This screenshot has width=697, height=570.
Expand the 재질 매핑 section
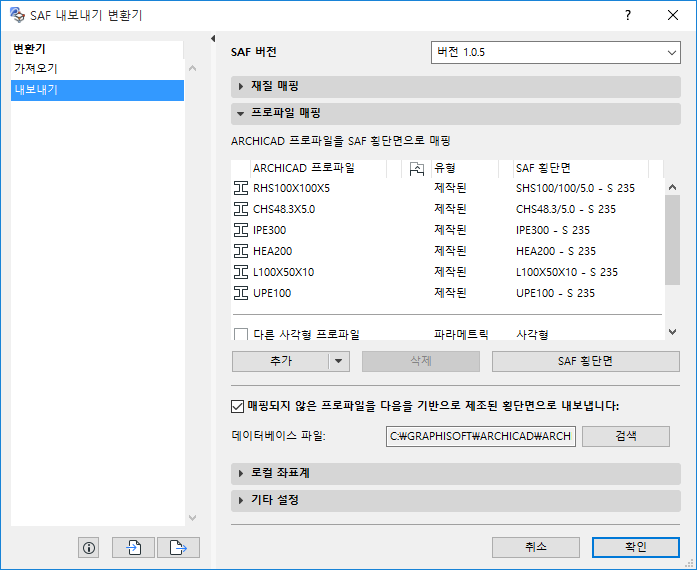click(x=456, y=86)
